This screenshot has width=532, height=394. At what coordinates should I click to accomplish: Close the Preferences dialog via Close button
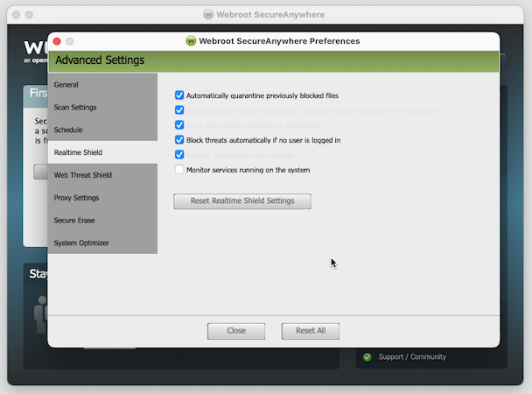click(x=236, y=331)
